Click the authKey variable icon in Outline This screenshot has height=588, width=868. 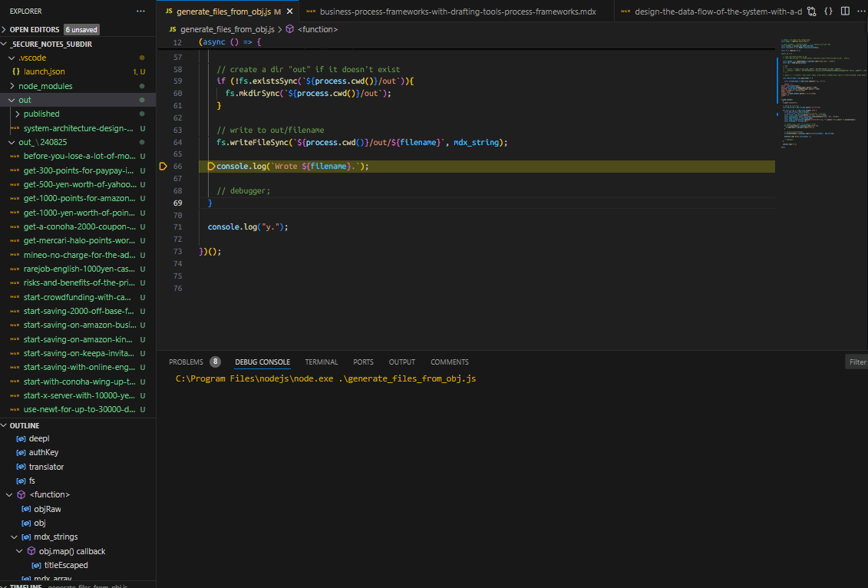point(21,453)
